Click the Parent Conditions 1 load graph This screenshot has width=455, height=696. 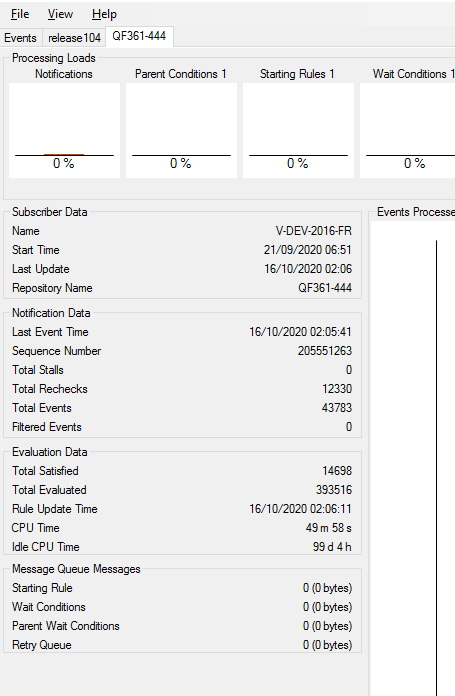181,130
